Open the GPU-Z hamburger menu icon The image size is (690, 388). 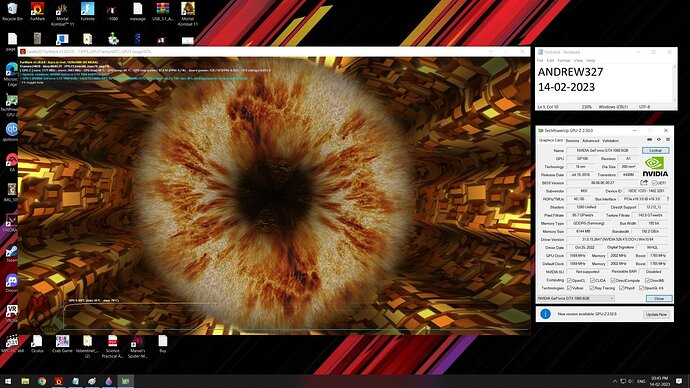point(668,140)
